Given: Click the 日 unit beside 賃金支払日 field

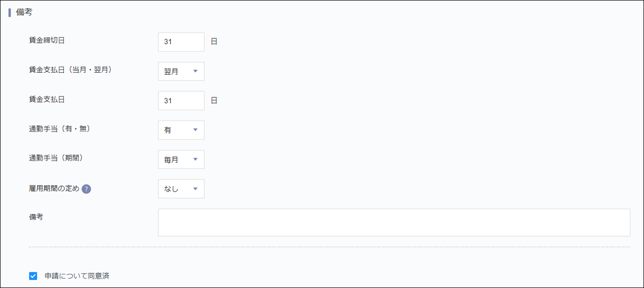Looking at the screenshot, I should [x=214, y=100].
